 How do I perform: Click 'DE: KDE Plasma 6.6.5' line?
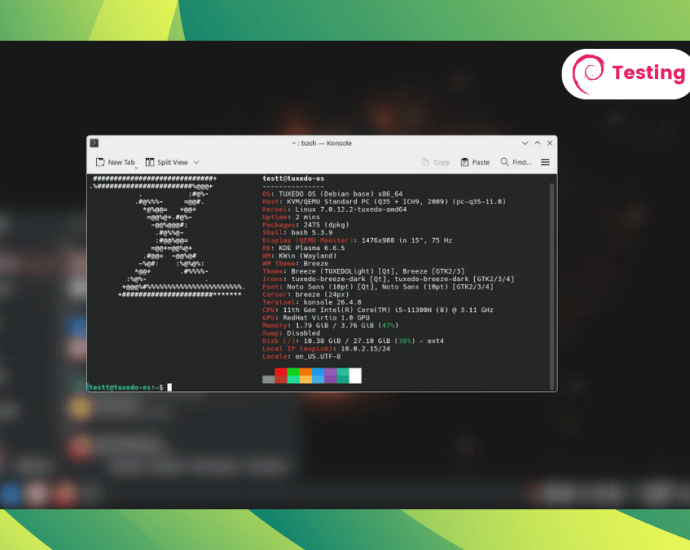303,248
